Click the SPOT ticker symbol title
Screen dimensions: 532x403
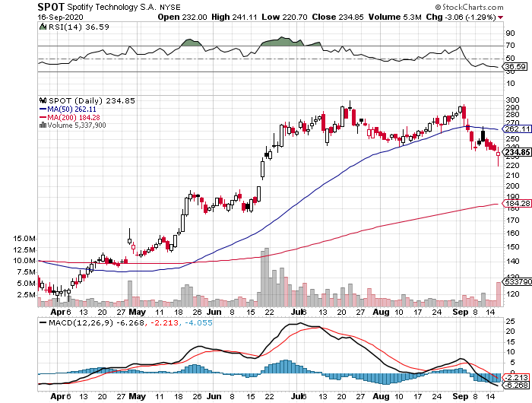51,7
